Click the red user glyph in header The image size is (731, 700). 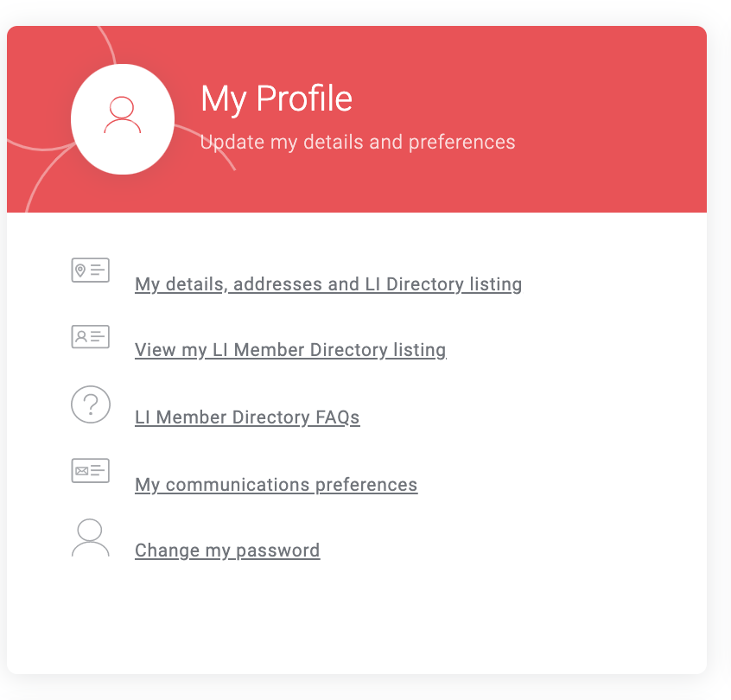(122, 115)
